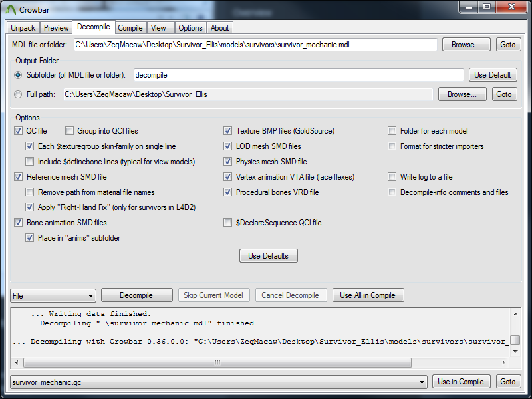The width and height of the screenshot is (532, 399).
Task: Enable Write log to a file
Action: pos(392,177)
